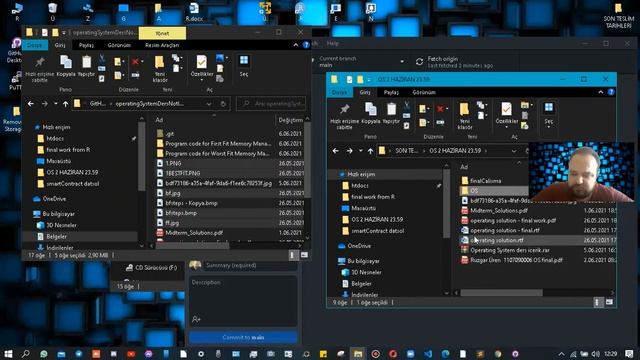Go up one folder in left Explorer
Viewport: 640px width, 360px height.
[65, 104]
